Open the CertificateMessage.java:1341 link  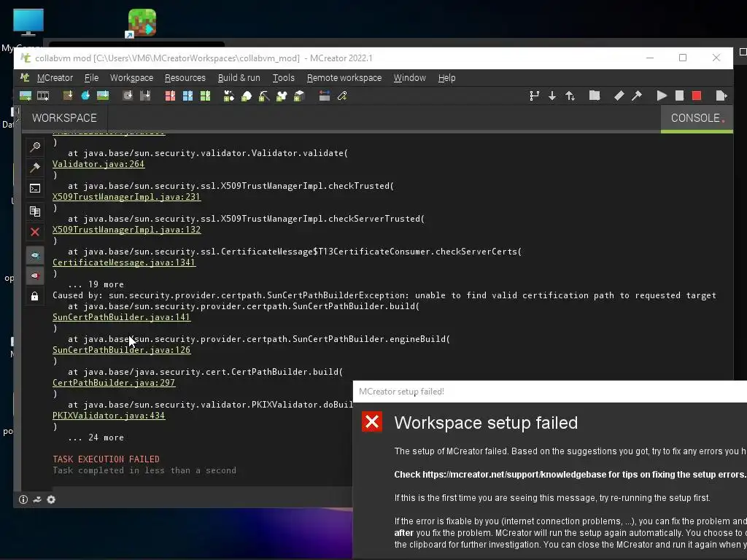[x=124, y=262]
